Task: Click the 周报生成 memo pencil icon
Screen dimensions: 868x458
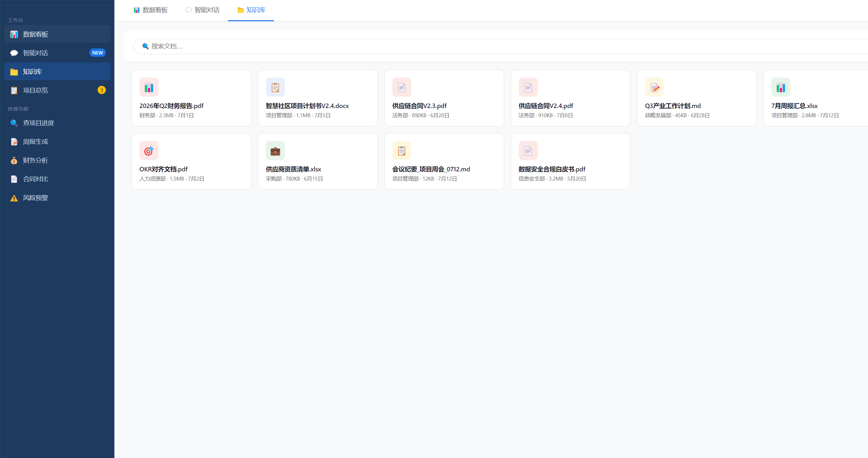Action: click(x=14, y=142)
